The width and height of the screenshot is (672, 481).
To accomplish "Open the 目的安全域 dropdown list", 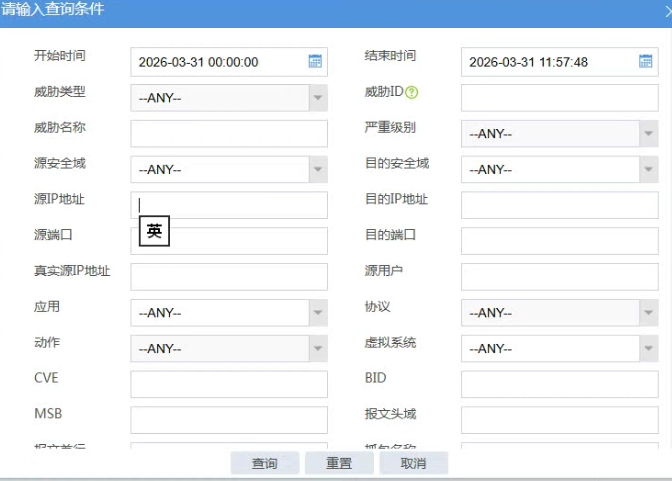I will coord(649,170).
